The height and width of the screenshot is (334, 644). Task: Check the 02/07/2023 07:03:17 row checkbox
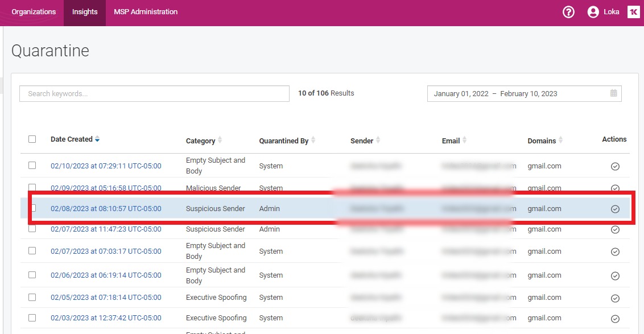pyautogui.click(x=32, y=251)
